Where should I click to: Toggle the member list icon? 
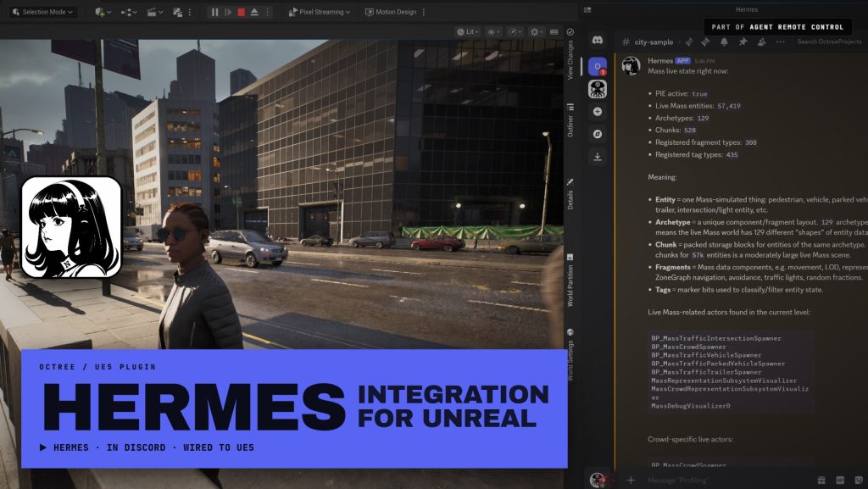(x=762, y=42)
